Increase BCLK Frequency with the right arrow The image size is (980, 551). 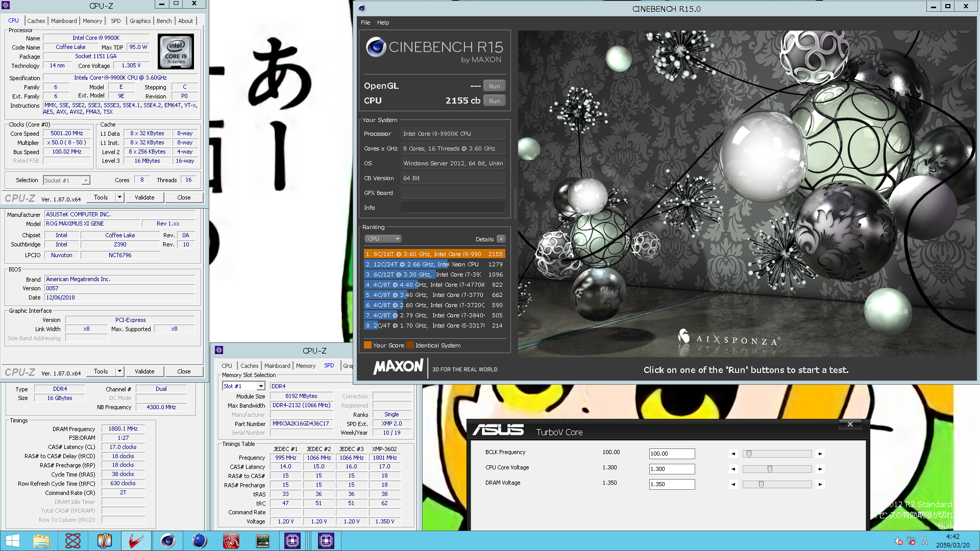tap(820, 454)
